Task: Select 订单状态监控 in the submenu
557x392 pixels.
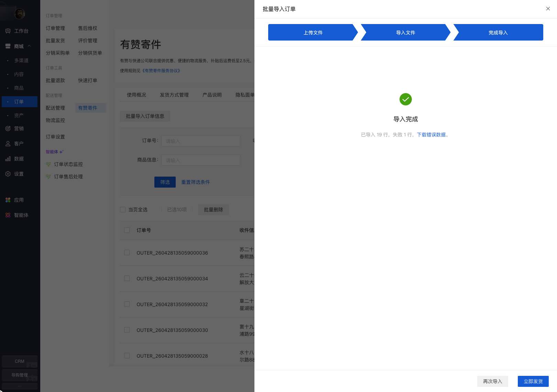Action: pyautogui.click(x=68, y=164)
